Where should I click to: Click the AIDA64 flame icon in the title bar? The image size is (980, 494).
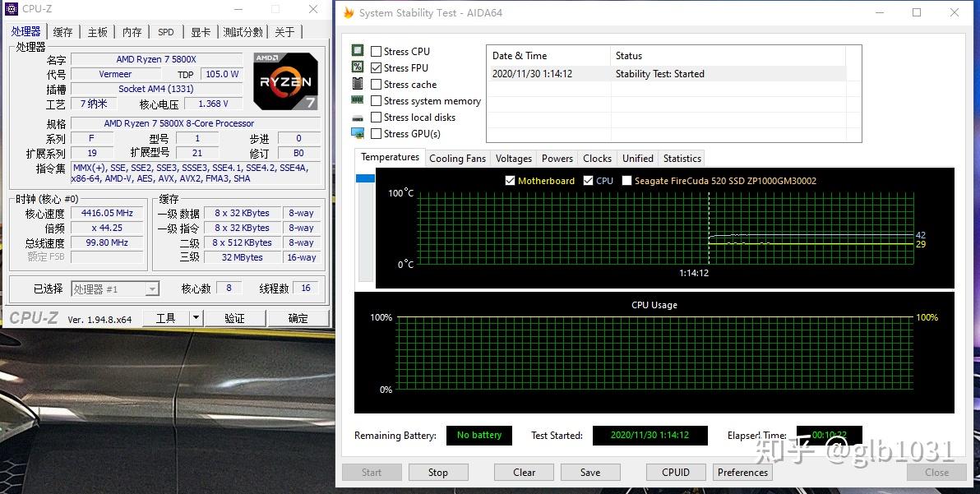tap(348, 12)
